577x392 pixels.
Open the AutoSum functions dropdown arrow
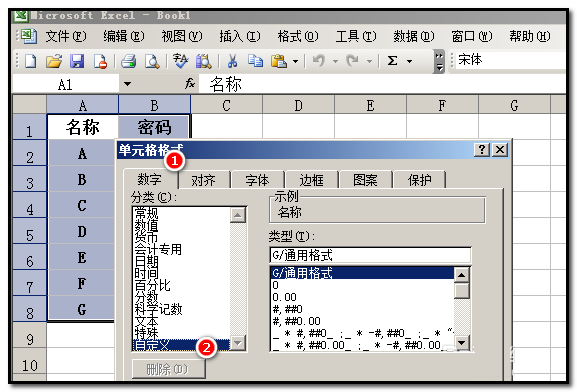(409, 61)
